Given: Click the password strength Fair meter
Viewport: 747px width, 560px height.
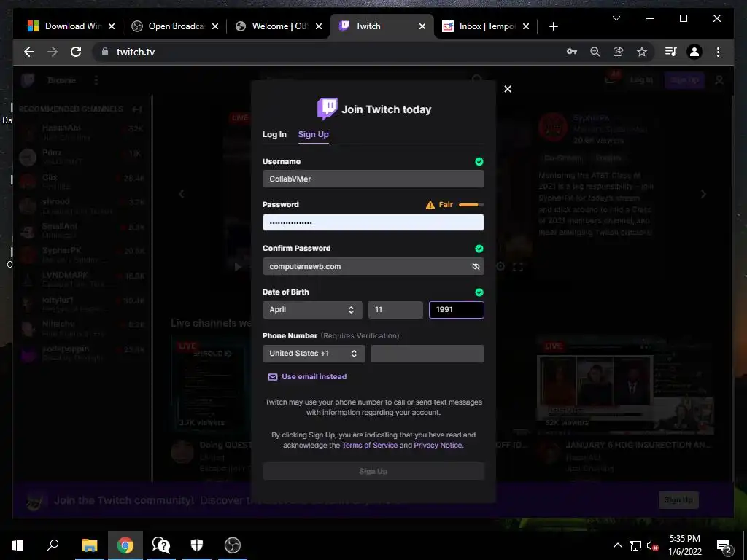Looking at the screenshot, I should tap(471, 205).
